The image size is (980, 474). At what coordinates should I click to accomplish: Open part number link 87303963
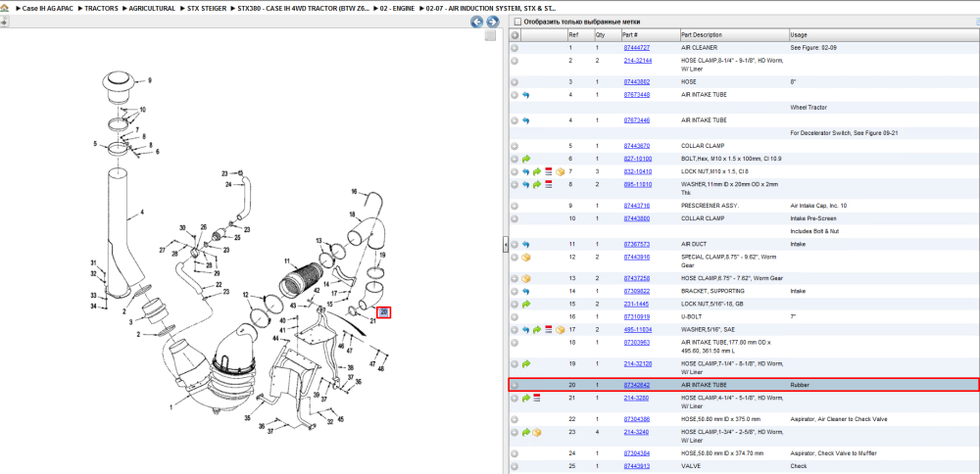coord(637,342)
